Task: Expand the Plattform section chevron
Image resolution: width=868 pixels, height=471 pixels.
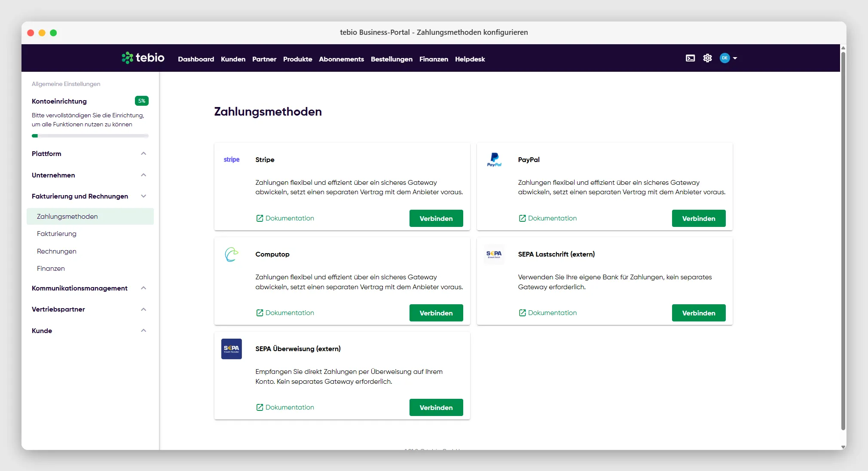Action: (144, 153)
